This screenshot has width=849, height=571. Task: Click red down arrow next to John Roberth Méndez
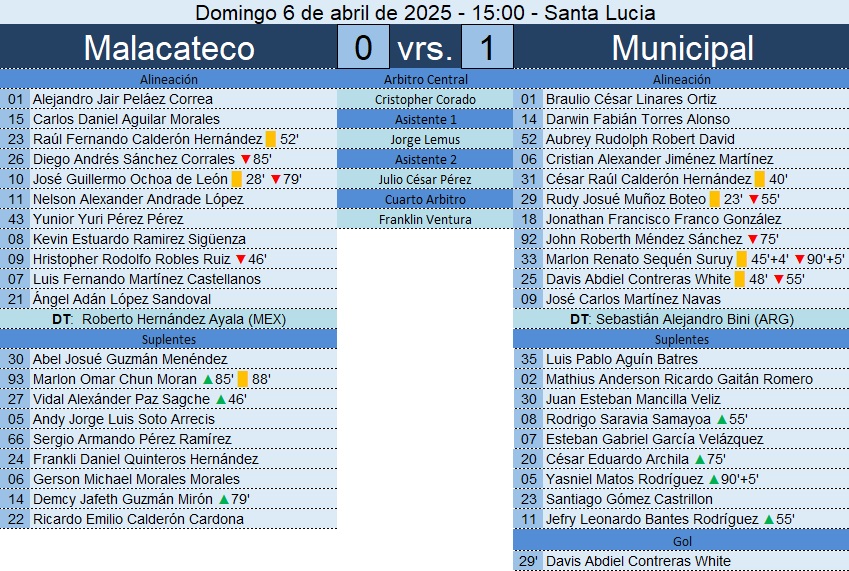click(753, 239)
